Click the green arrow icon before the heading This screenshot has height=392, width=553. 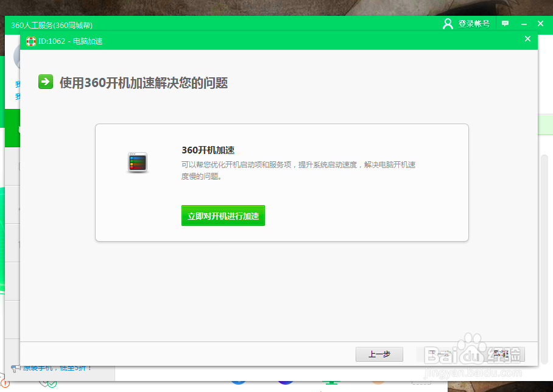click(46, 81)
